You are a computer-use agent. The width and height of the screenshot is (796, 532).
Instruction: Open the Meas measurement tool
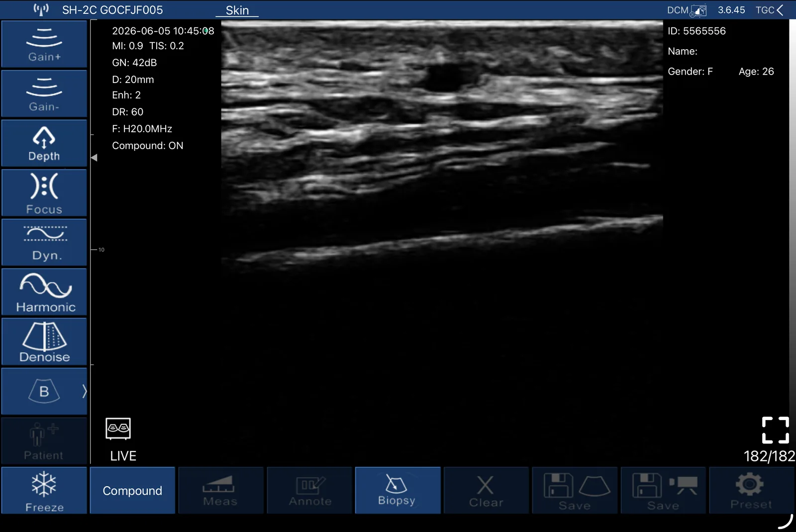click(x=221, y=491)
